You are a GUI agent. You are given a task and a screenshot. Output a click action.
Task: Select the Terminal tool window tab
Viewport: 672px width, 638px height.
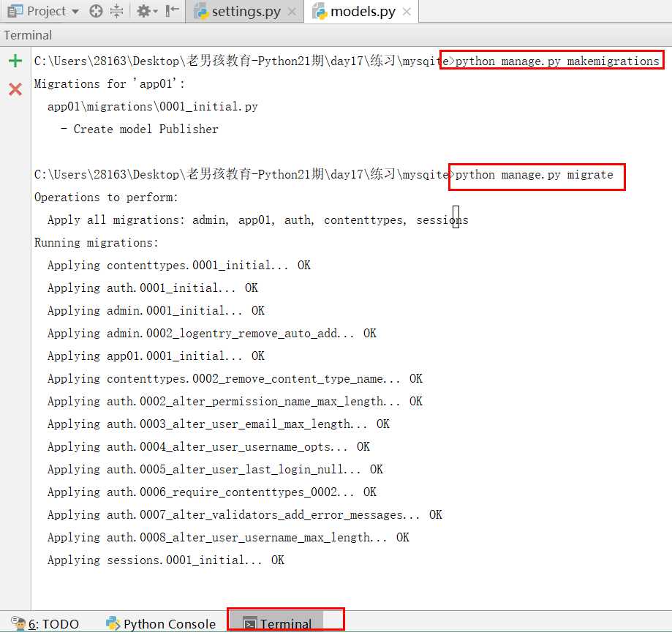278,623
